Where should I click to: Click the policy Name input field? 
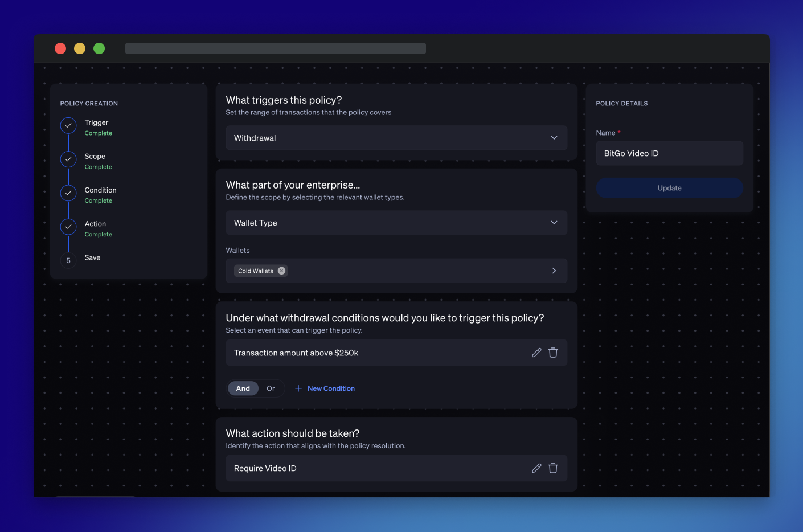pyautogui.click(x=670, y=153)
